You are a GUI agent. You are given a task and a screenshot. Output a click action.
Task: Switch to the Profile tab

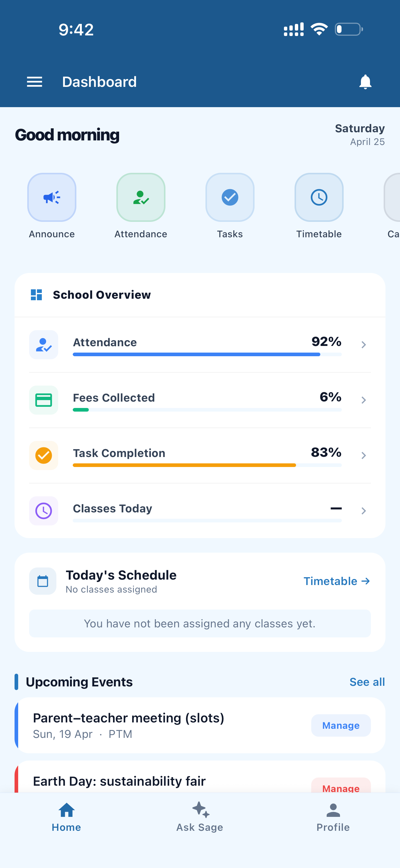[x=333, y=817]
